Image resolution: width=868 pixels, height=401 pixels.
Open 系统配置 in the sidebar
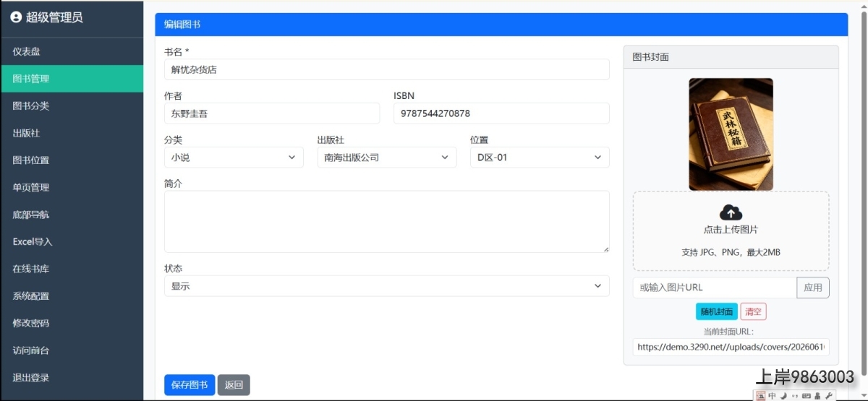72,296
